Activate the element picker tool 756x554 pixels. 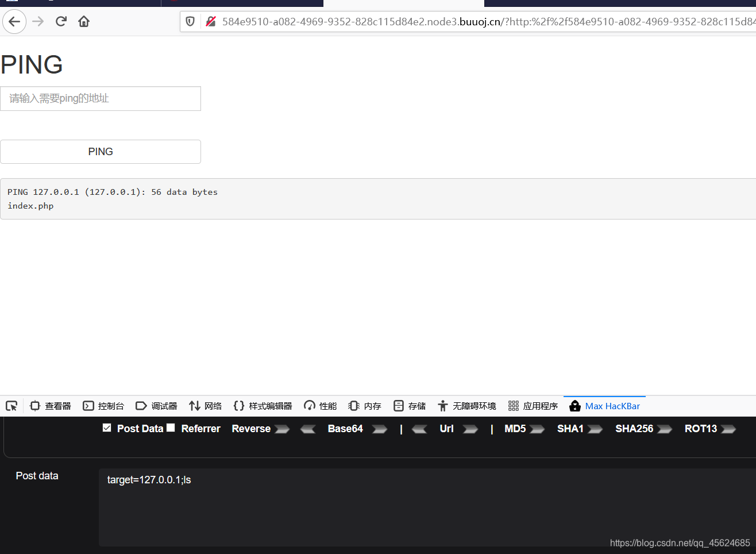pyautogui.click(x=11, y=406)
